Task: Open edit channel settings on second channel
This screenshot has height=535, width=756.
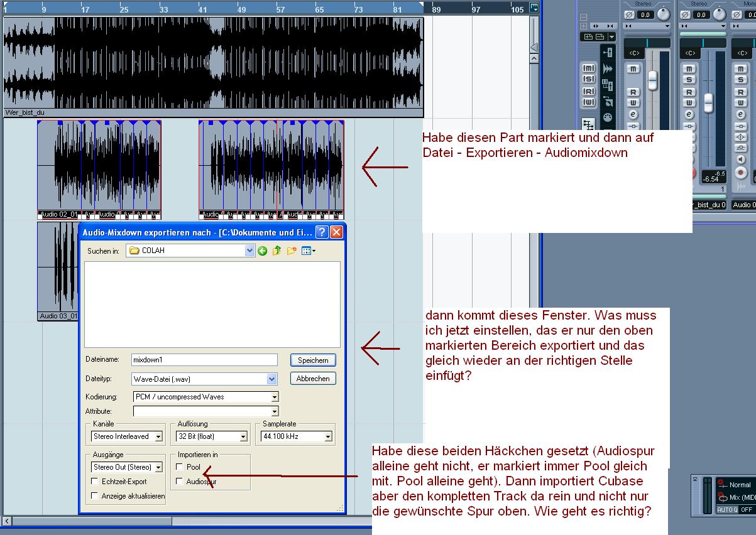Action: (689, 114)
